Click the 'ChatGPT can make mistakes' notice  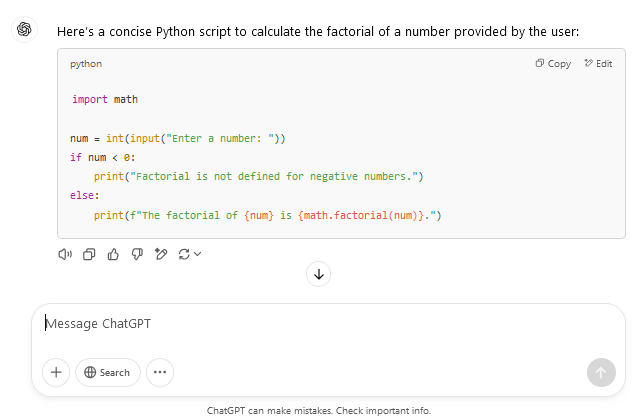(319, 410)
